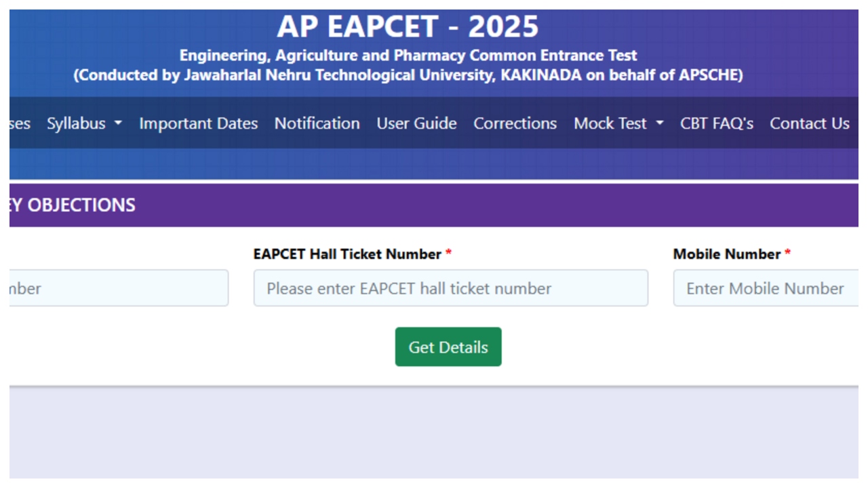Image resolution: width=868 pixels, height=488 pixels.
Task: Click the partially visible leftmost input field
Action: point(119,288)
